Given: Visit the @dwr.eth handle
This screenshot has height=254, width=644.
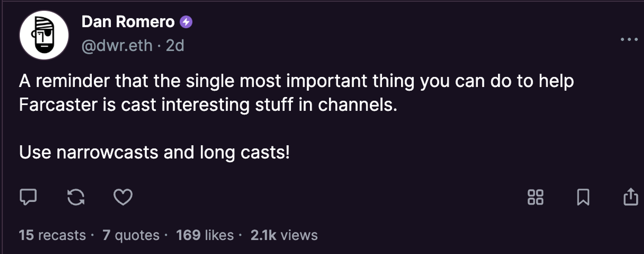Looking at the screenshot, I should (x=117, y=46).
